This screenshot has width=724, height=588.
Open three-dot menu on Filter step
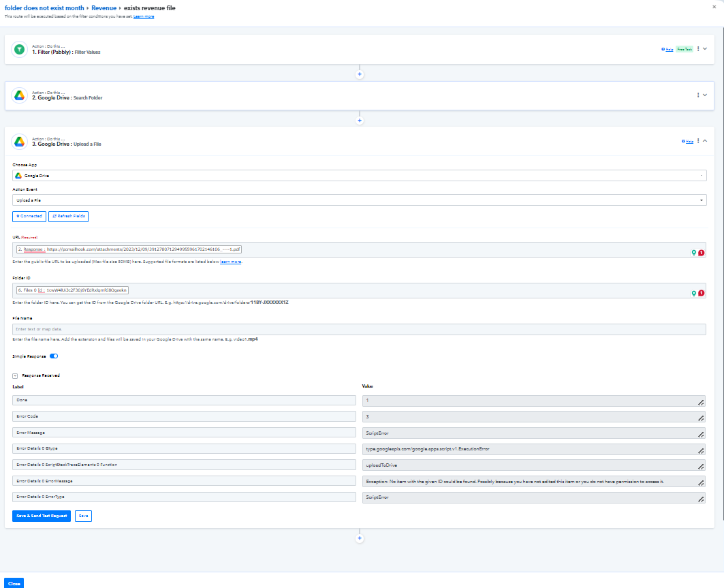[x=698, y=49]
